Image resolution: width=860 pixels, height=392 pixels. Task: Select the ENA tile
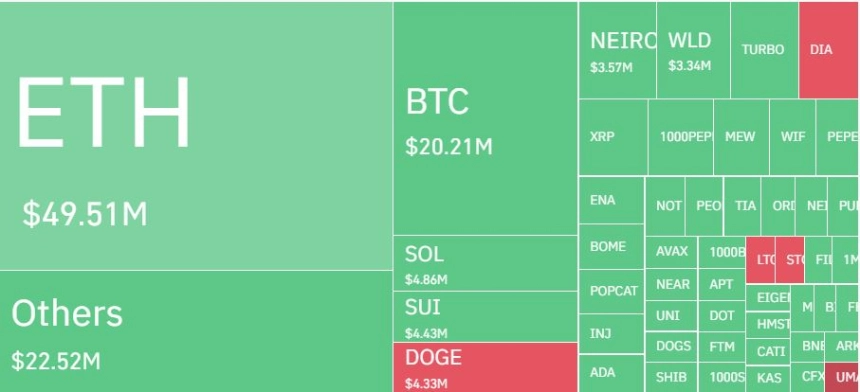click(612, 200)
